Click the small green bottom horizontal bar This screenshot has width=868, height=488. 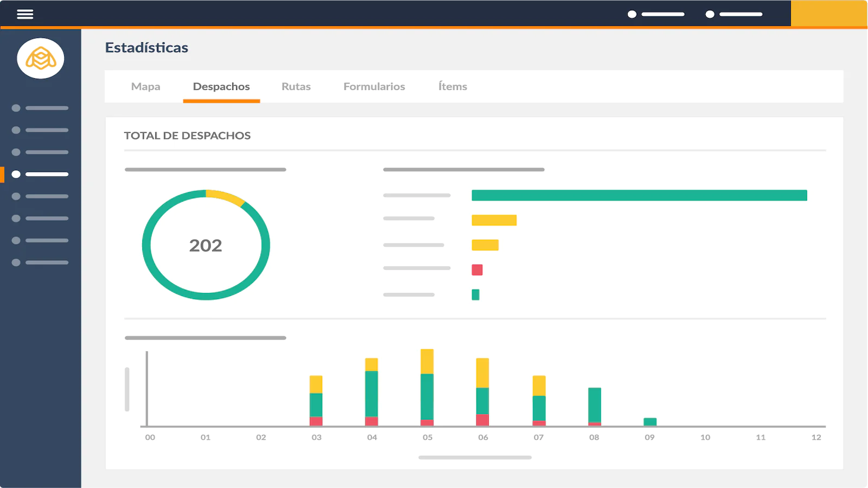475,294
